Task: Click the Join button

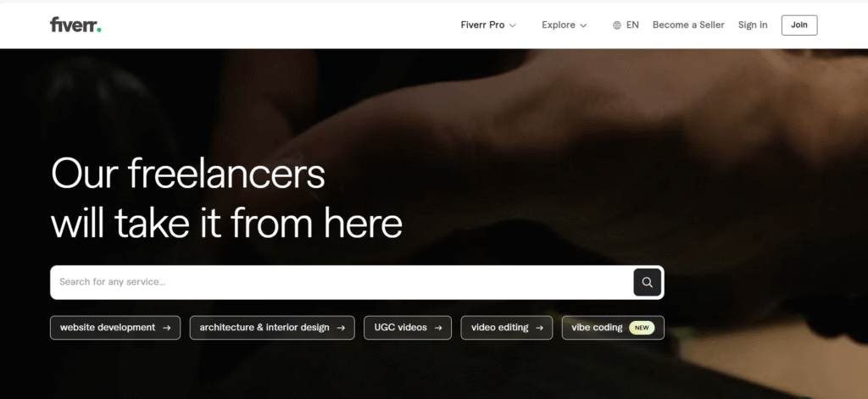Action: (x=798, y=25)
